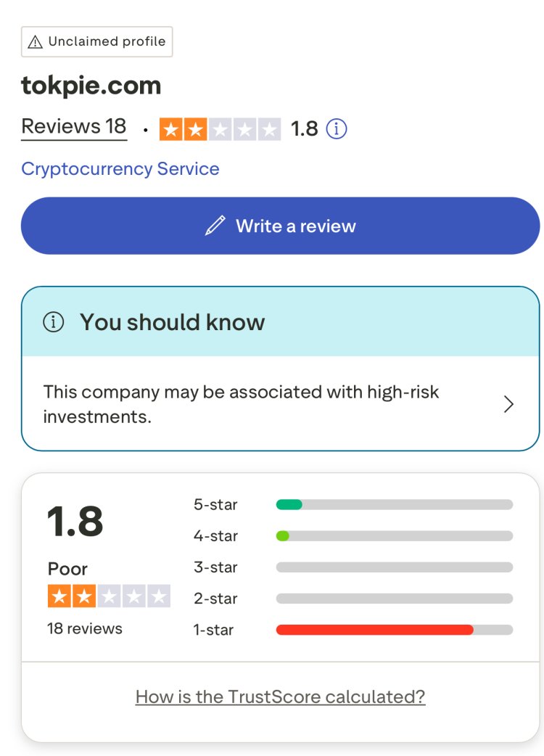Open the Cryptocurrency Service category link

(120, 169)
